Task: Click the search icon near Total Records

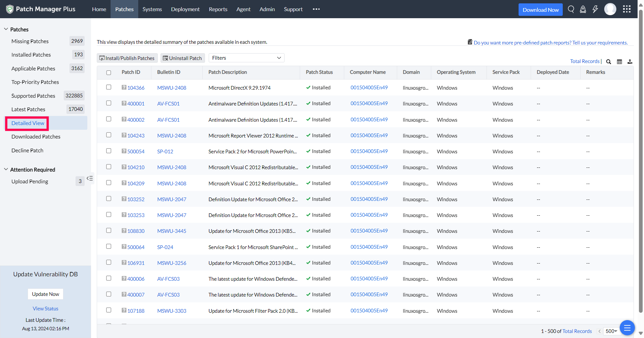Action: tap(609, 62)
